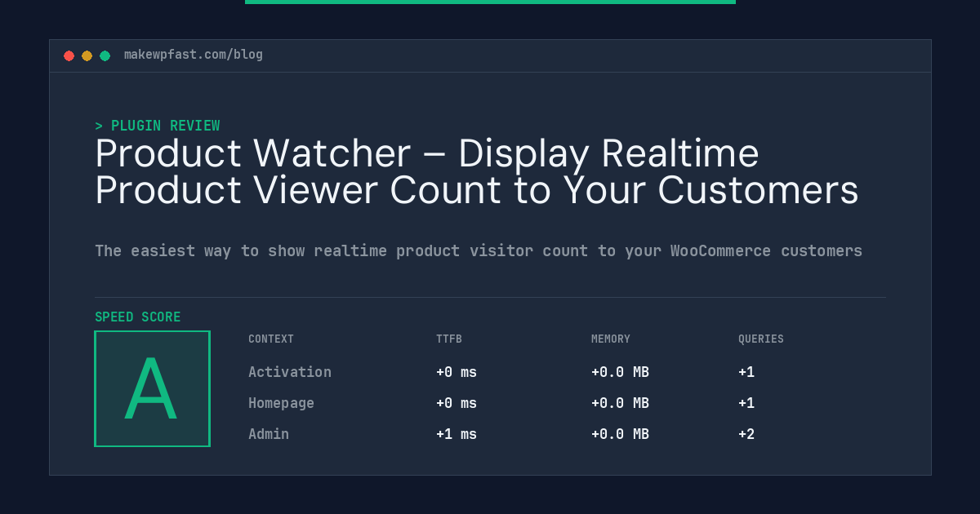The height and width of the screenshot is (514, 980).
Task: Click Activation memory value +0.0 MB
Action: 621,372
